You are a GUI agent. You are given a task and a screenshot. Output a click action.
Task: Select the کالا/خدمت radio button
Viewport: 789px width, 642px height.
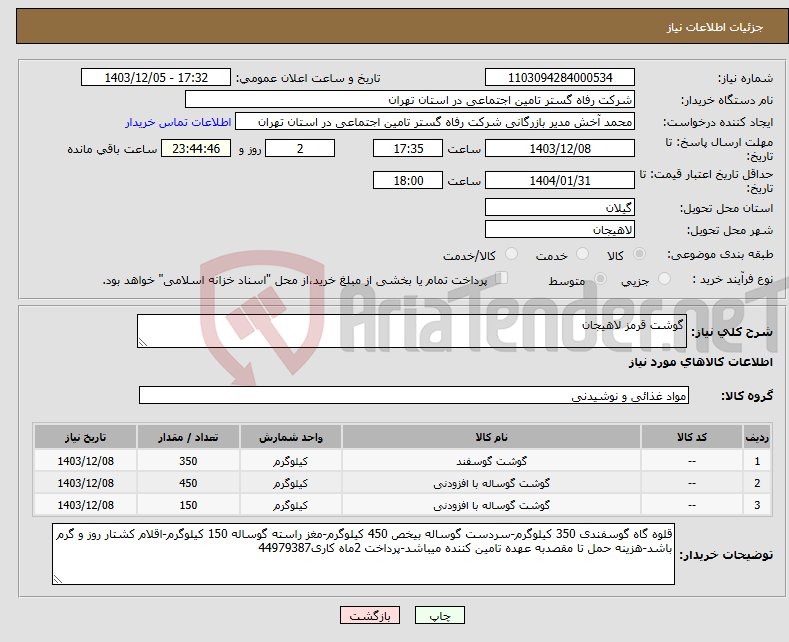tap(511, 254)
